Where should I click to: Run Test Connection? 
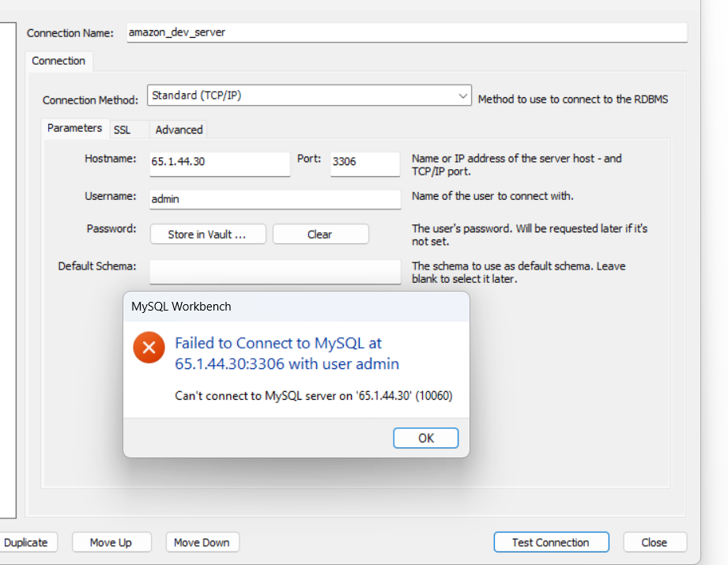pos(551,543)
